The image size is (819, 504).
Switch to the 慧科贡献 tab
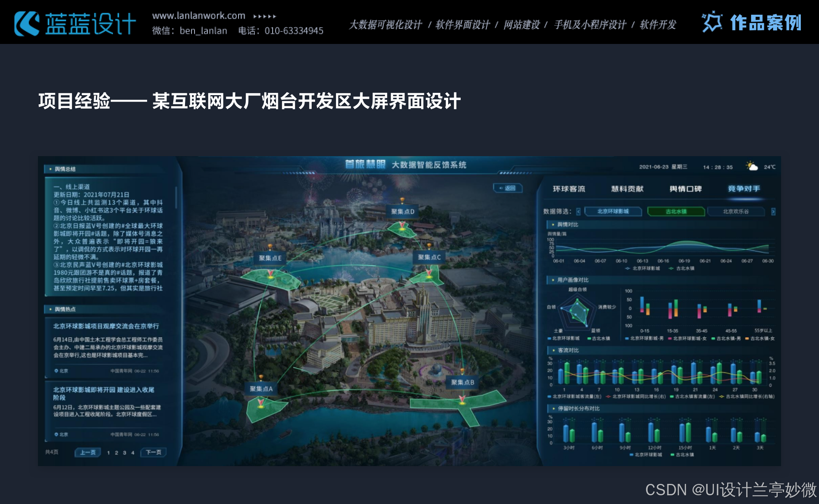627,189
